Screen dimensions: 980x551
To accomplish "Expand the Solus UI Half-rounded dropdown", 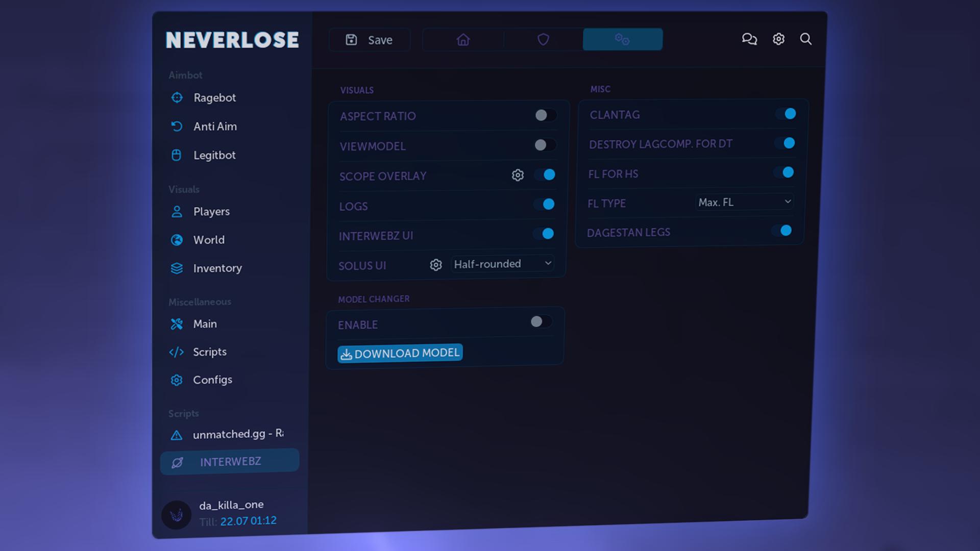I will pos(502,264).
